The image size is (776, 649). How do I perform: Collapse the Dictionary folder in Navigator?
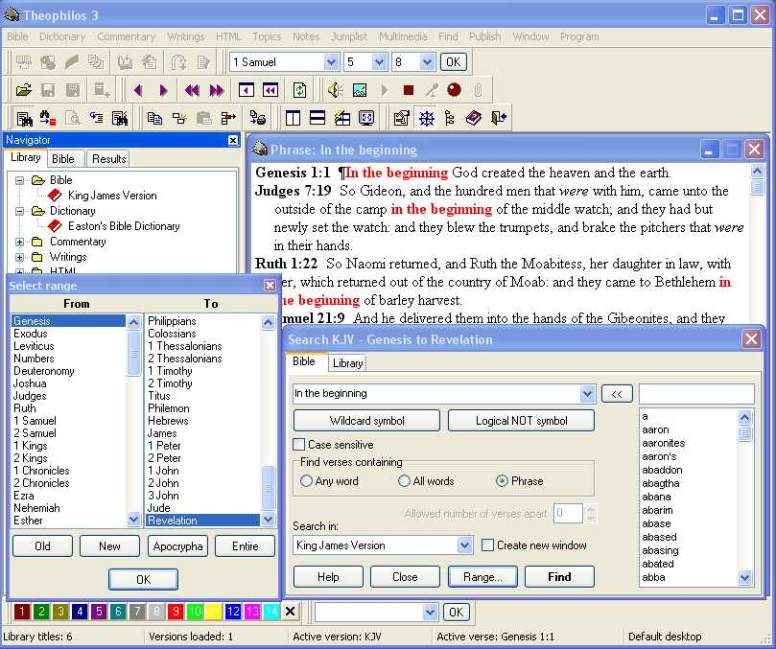[19, 211]
